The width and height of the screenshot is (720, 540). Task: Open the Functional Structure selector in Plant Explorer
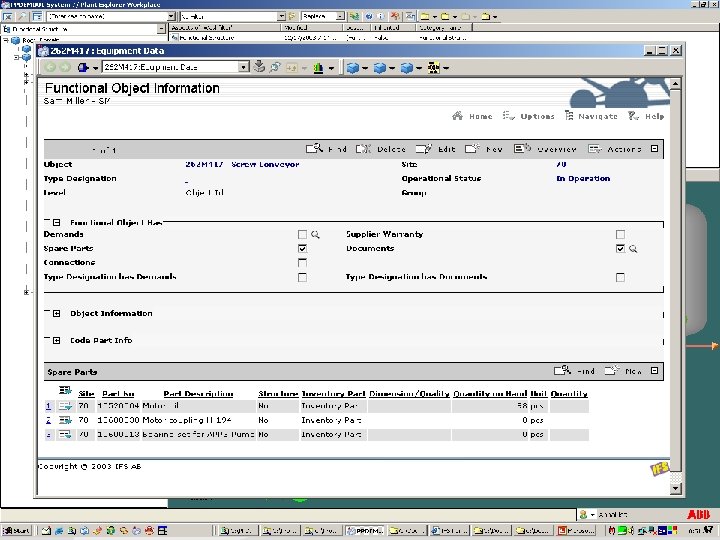[84, 29]
